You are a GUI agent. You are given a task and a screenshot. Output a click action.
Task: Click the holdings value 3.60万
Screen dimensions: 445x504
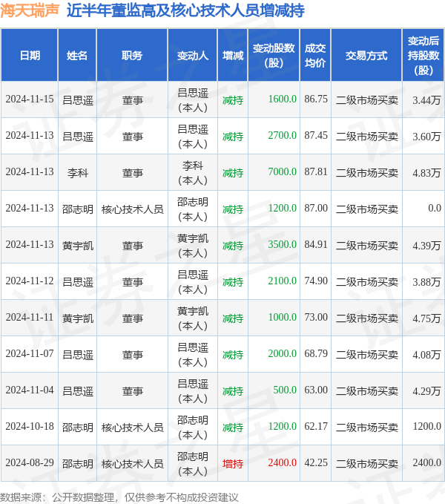click(426, 137)
